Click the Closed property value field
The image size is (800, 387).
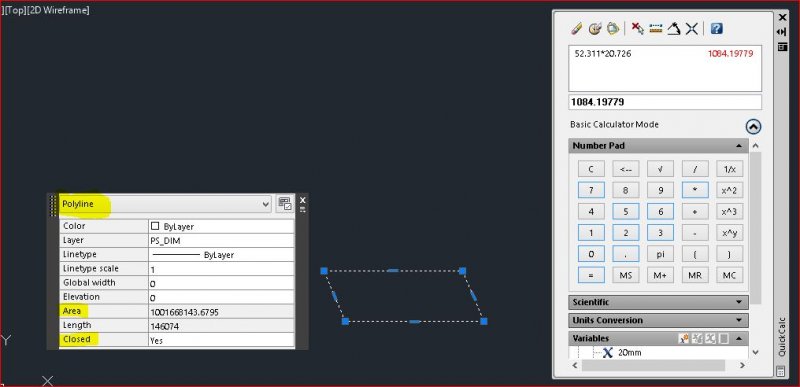(x=221, y=340)
